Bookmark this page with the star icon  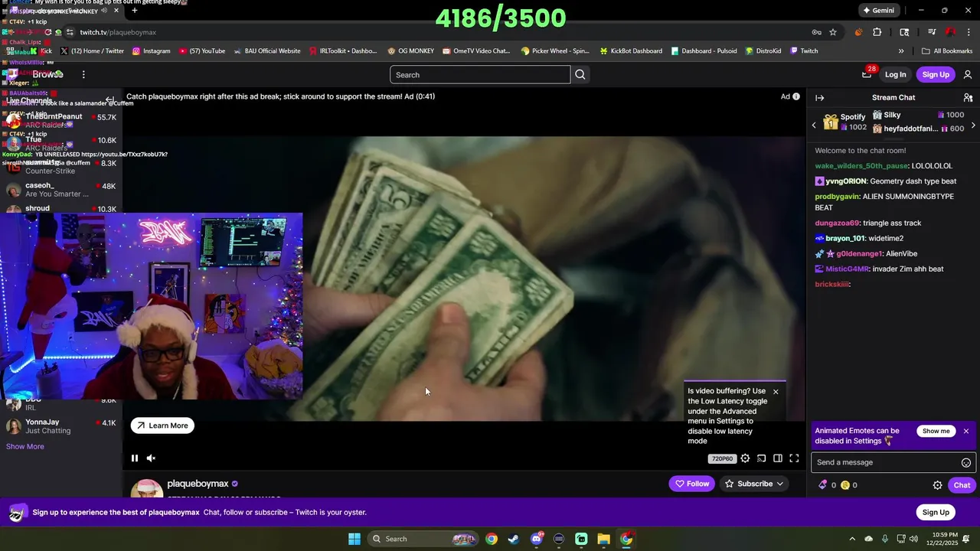[x=833, y=32]
